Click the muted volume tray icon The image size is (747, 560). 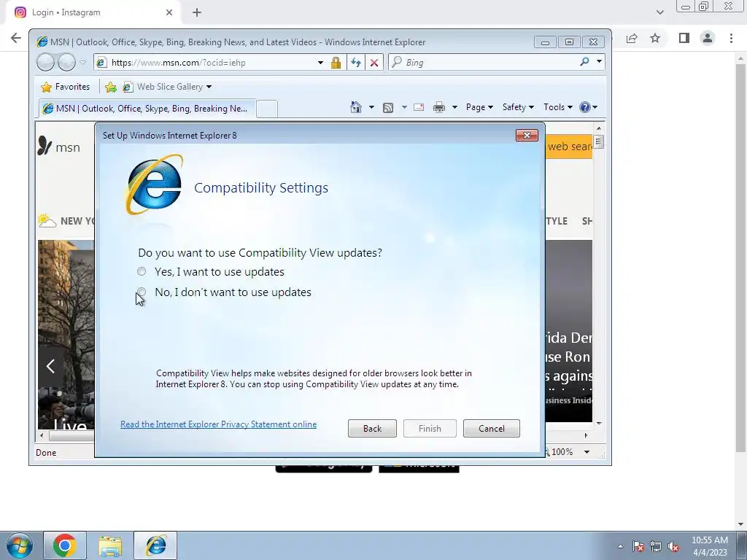tap(673, 546)
